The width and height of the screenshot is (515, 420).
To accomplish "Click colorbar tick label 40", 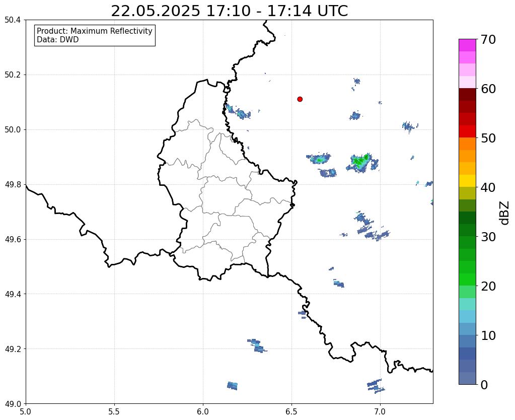I will (488, 187).
